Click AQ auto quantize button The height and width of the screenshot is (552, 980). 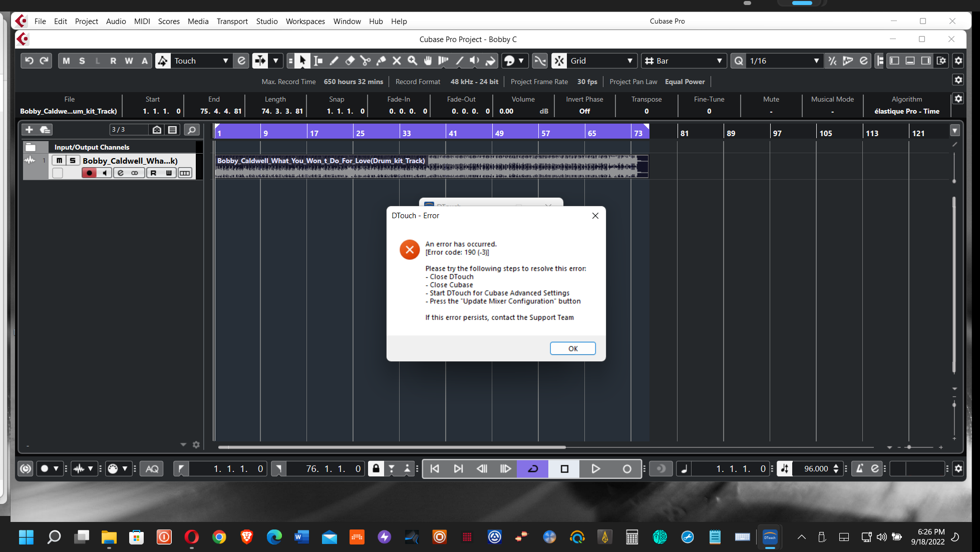pos(152,469)
